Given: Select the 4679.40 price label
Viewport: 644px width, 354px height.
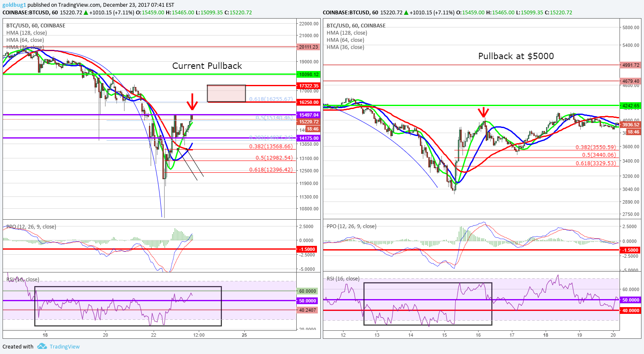Looking at the screenshot, I should pyautogui.click(x=630, y=81).
